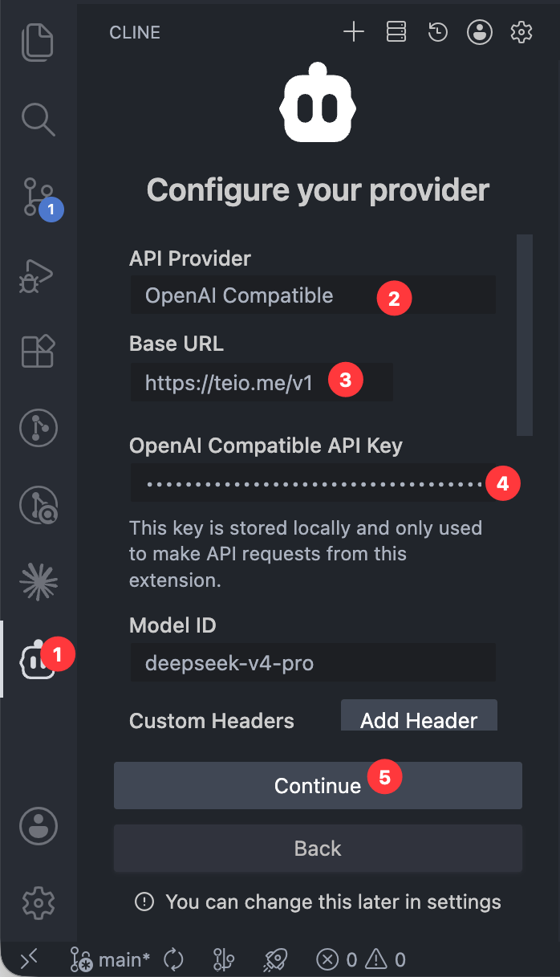Click synchronize changes icon in status bar
This screenshot has height=977, width=560.
click(173, 959)
